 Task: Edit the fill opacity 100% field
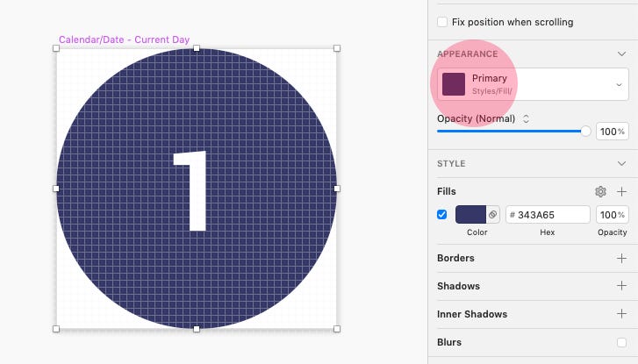click(612, 214)
